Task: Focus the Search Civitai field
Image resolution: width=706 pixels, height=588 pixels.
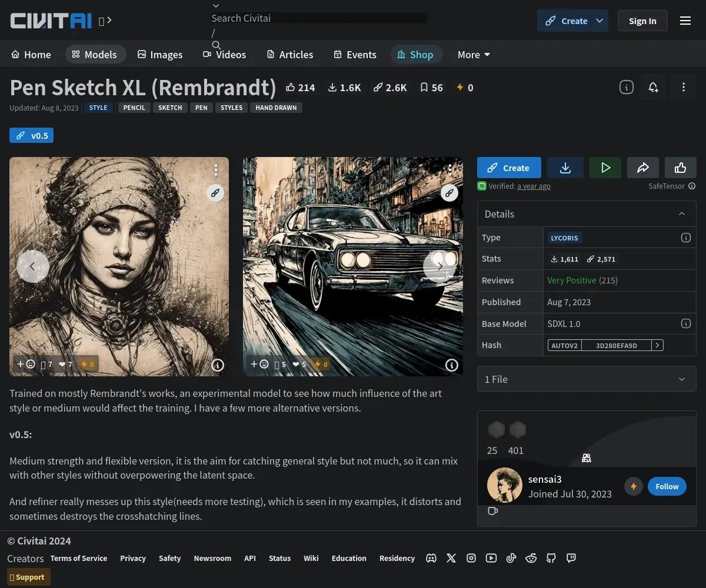Action: (x=319, y=18)
